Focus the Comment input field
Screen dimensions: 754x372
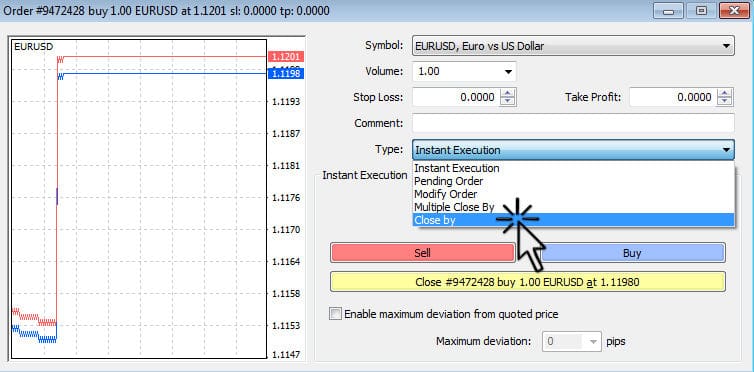click(x=573, y=123)
